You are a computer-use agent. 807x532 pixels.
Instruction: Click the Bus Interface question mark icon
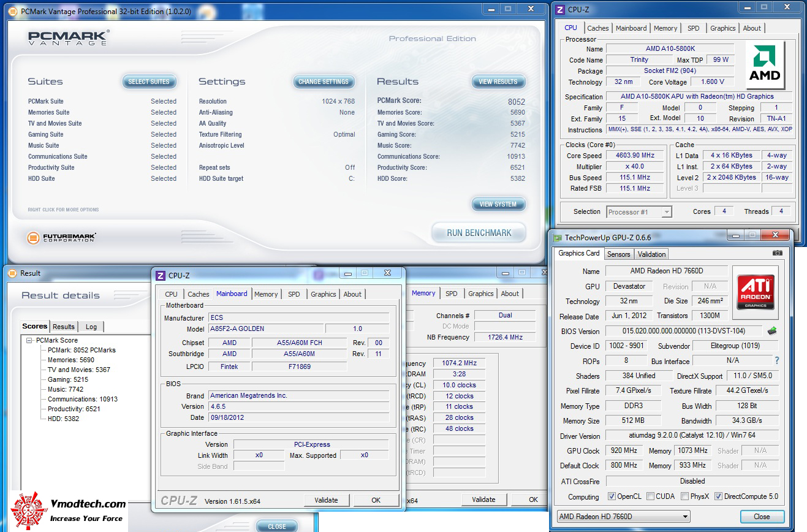coord(777,361)
